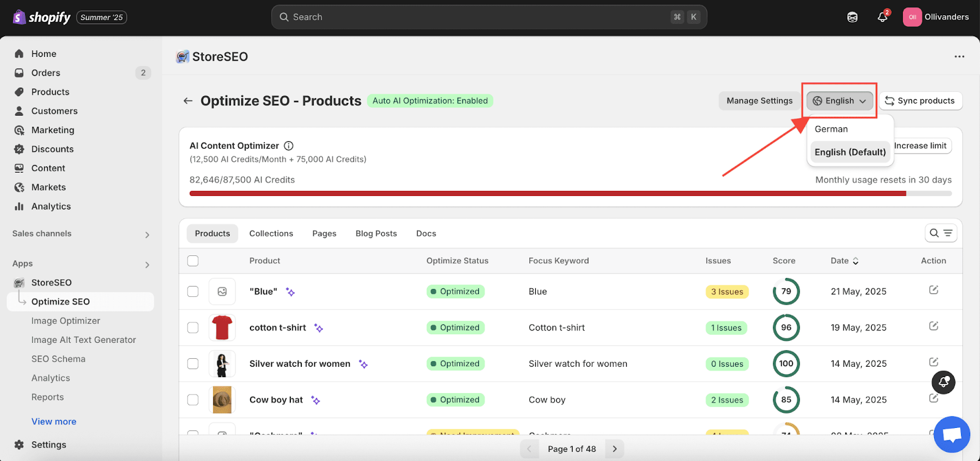Open the chat support bubble icon
Screen dimensions: 980x461
(x=952, y=435)
